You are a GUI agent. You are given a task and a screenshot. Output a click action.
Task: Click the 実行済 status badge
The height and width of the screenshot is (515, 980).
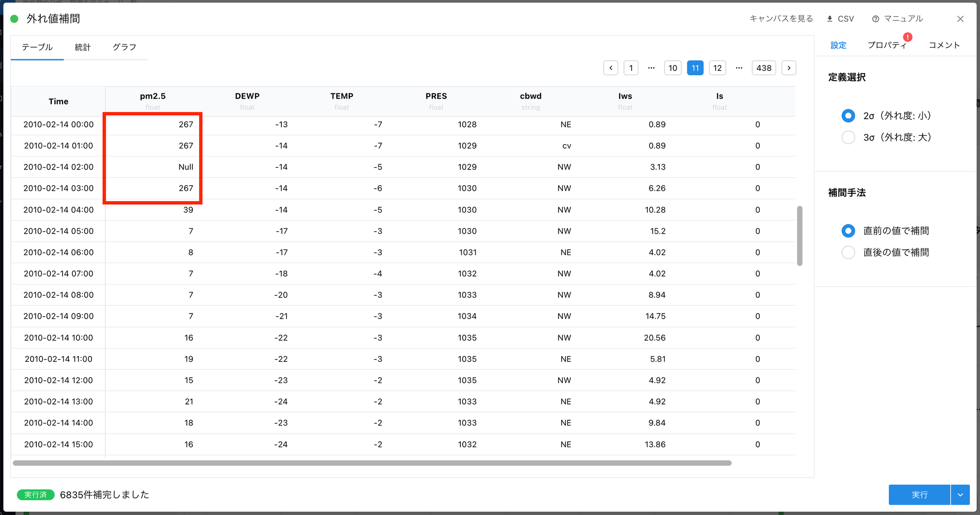35,495
